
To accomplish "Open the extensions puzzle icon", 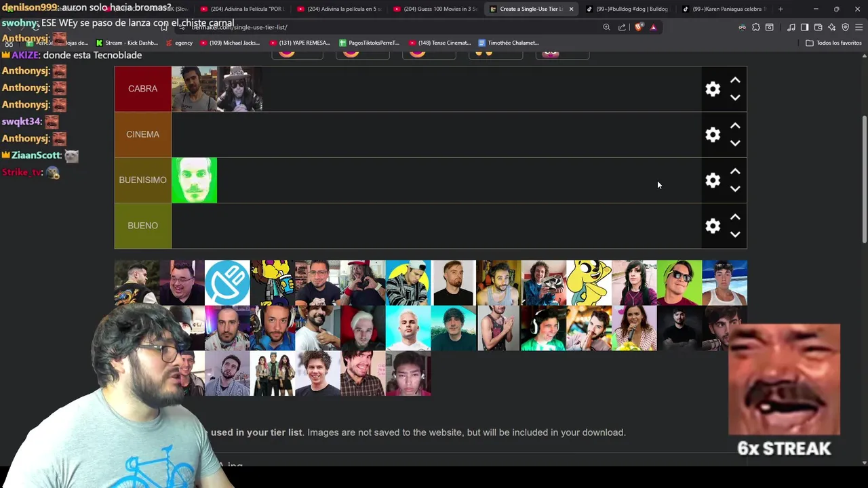I will coord(756,27).
